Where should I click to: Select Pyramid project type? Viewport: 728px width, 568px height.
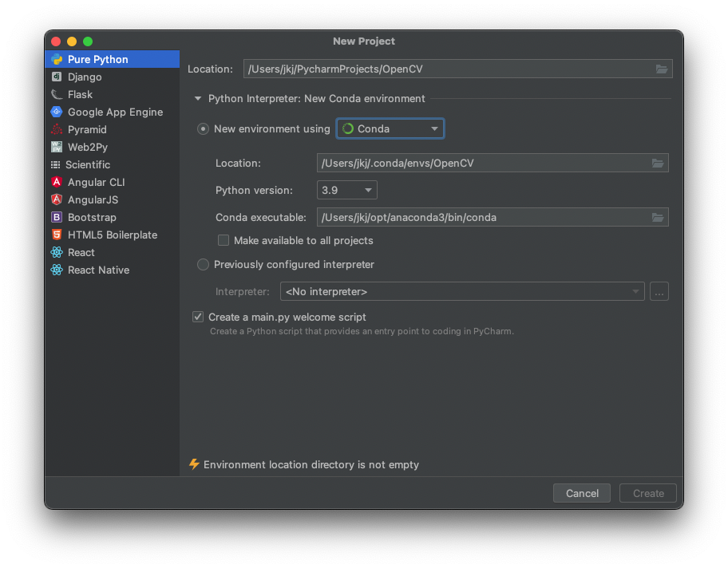[113, 129]
